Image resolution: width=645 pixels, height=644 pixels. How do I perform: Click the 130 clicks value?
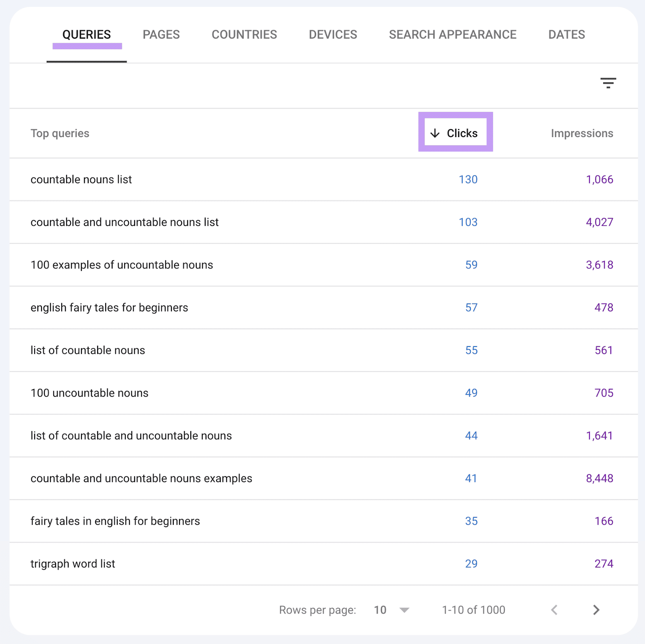coord(468,179)
